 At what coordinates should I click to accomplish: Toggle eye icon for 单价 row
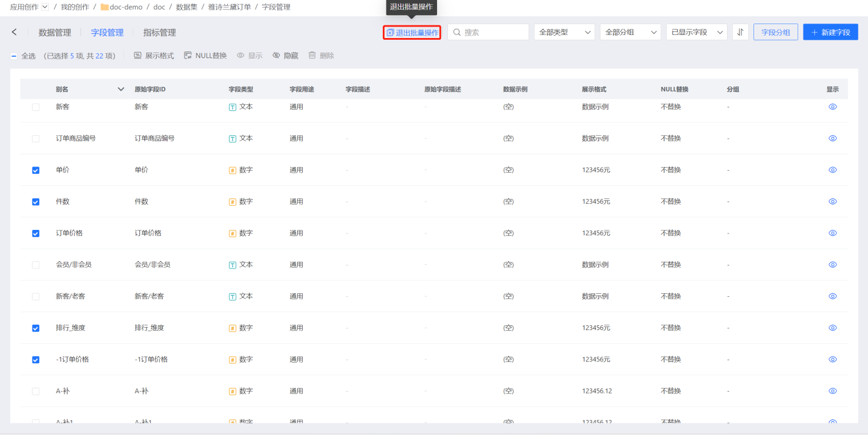pyautogui.click(x=832, y=170)
